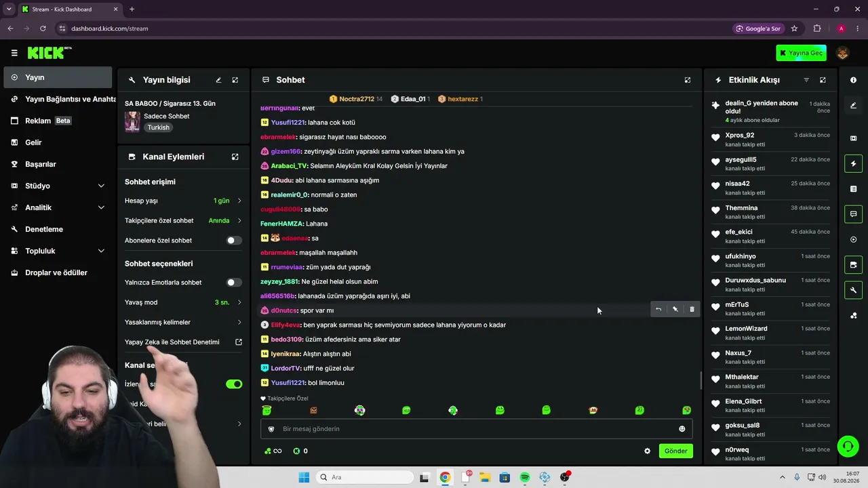This screenshot has width=868, height=488.
Task: Open the emoji picker in message box
Action: (682, 428)
